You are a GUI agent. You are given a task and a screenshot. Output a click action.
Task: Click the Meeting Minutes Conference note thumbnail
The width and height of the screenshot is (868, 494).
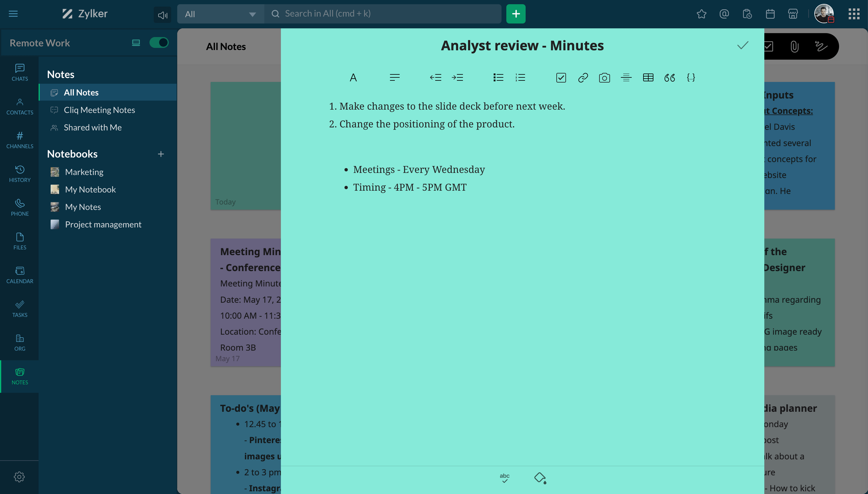249,300
